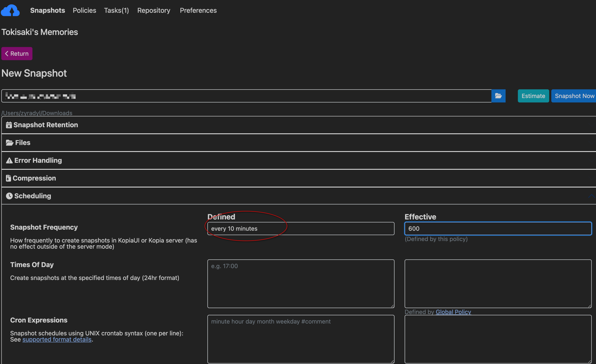Viewport: 596px width, 364px height.
Task: Expand the Error Handling section
Action: (x=37, y=160)
